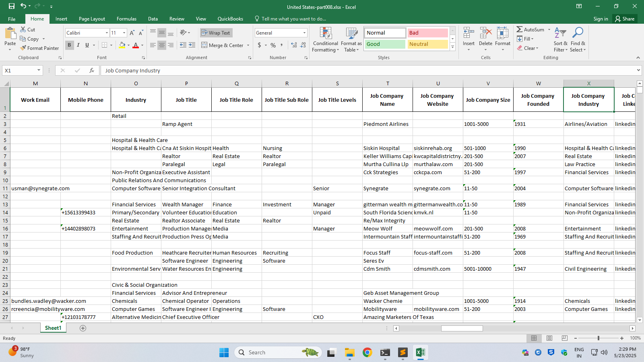This screenshot has width=644, height=362.
Task: Open Sort & Filter options
Action: coord(560,39)
